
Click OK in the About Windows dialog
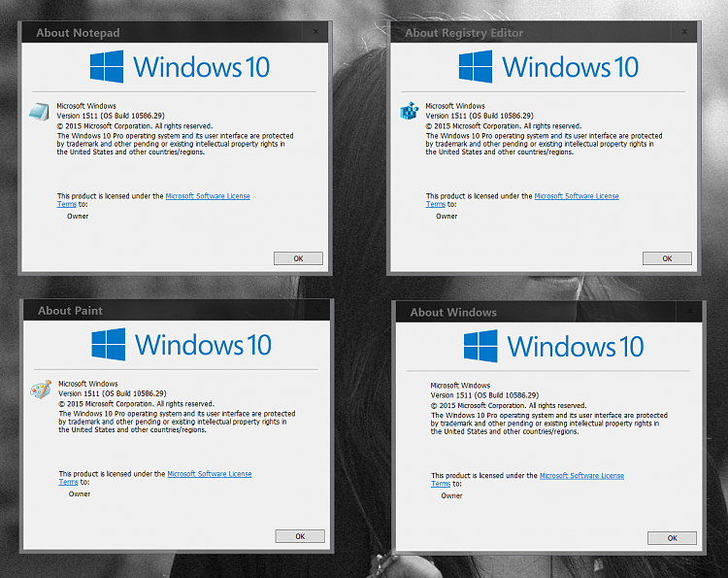point(673,538)
